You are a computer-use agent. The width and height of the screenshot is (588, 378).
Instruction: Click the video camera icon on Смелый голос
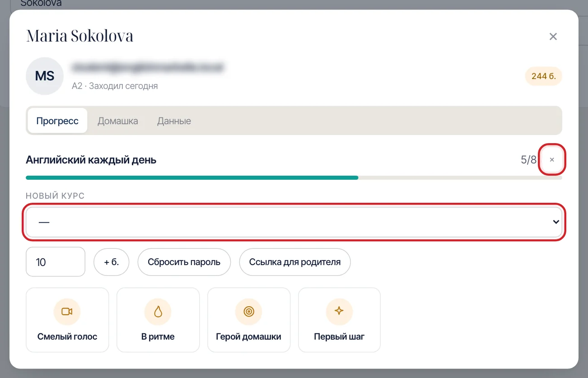point(67,312)
